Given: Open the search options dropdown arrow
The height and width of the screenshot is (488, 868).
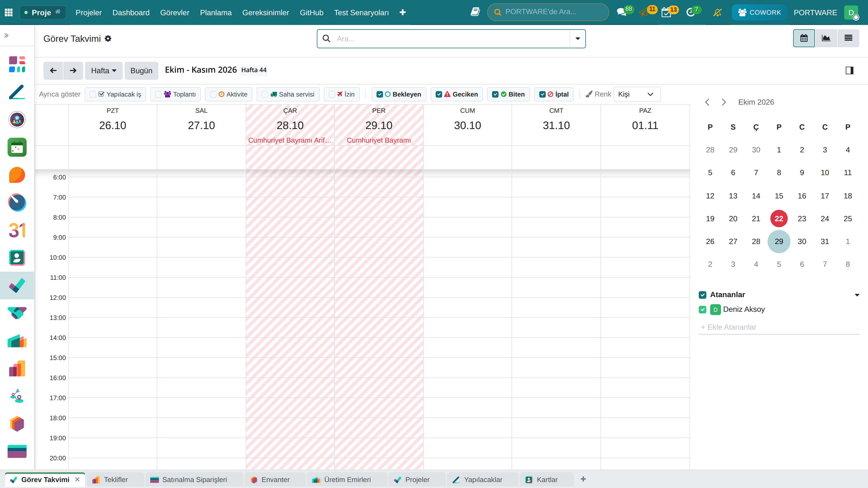Looking at the screenshot, I should 577,38.
